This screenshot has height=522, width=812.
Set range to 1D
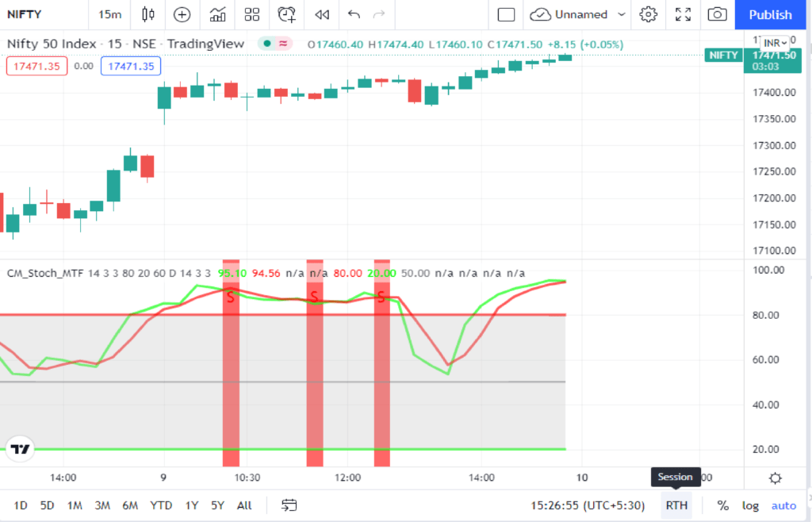coord(21,505)
